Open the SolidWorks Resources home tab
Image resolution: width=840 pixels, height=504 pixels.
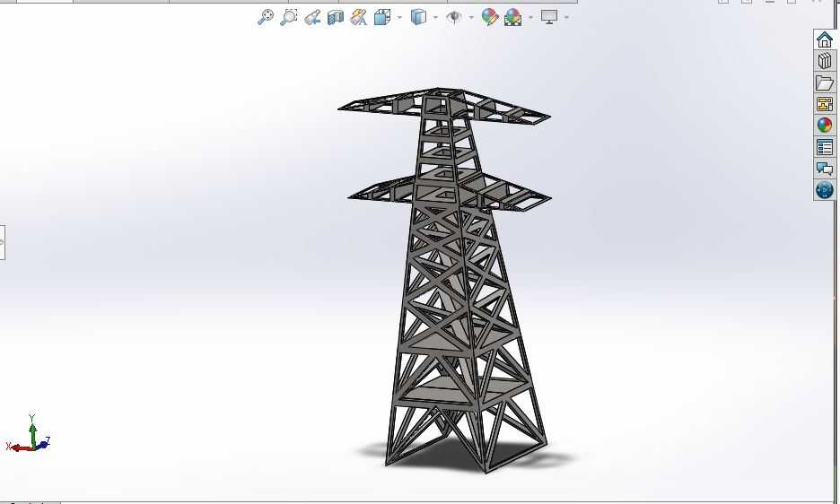825,39
